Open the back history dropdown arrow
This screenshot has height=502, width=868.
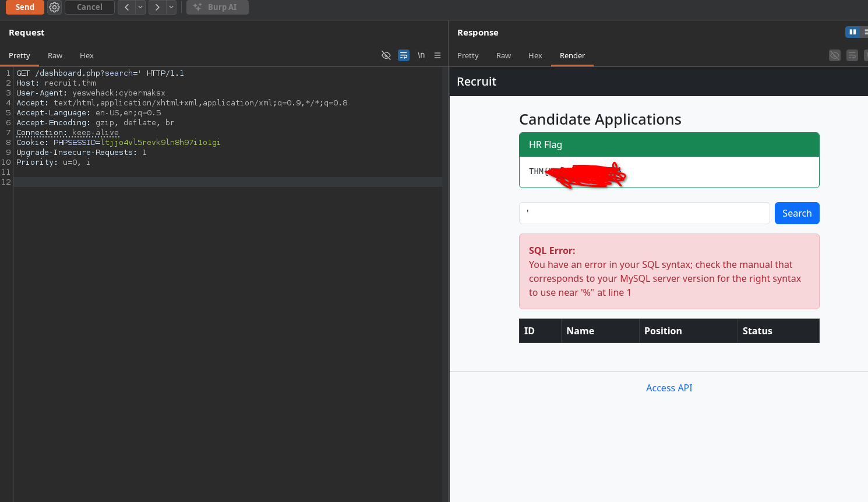(140, 7)
